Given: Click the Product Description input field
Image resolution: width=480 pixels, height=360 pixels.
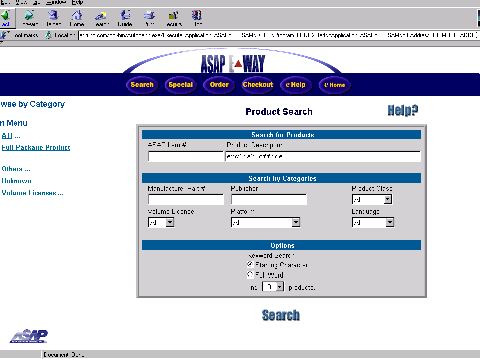Looking at the screenshot, I should pyautogui.click(x=323, y=156).
